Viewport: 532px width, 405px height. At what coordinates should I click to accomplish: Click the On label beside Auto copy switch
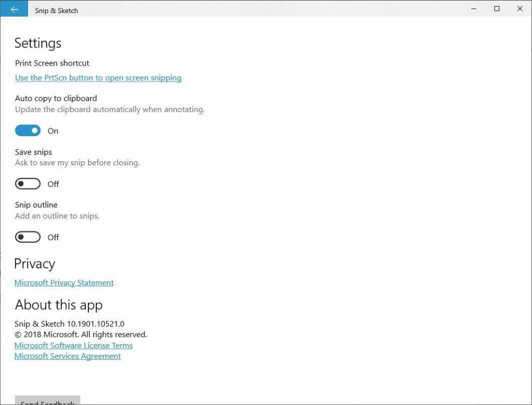pos(52,130)
